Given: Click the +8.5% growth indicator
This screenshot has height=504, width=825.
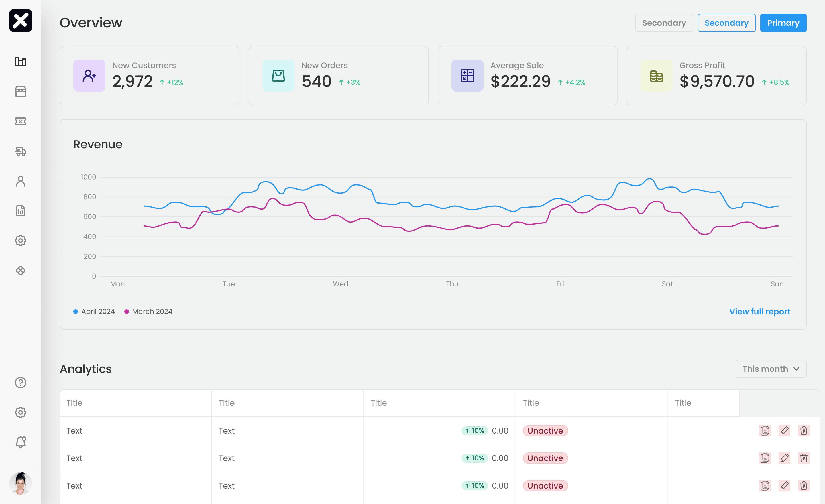Looking at the screenshot, I should (775, 82).
